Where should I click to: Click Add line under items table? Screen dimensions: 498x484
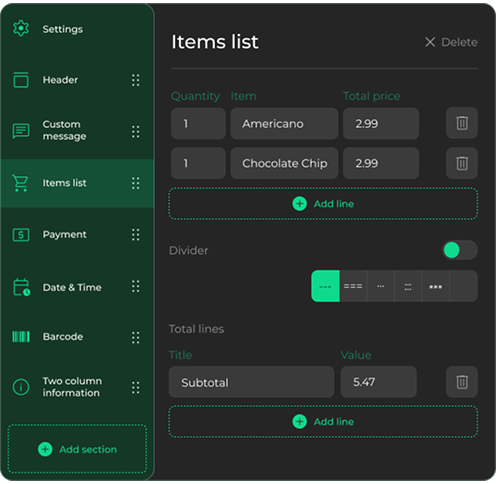click(324, 204)
